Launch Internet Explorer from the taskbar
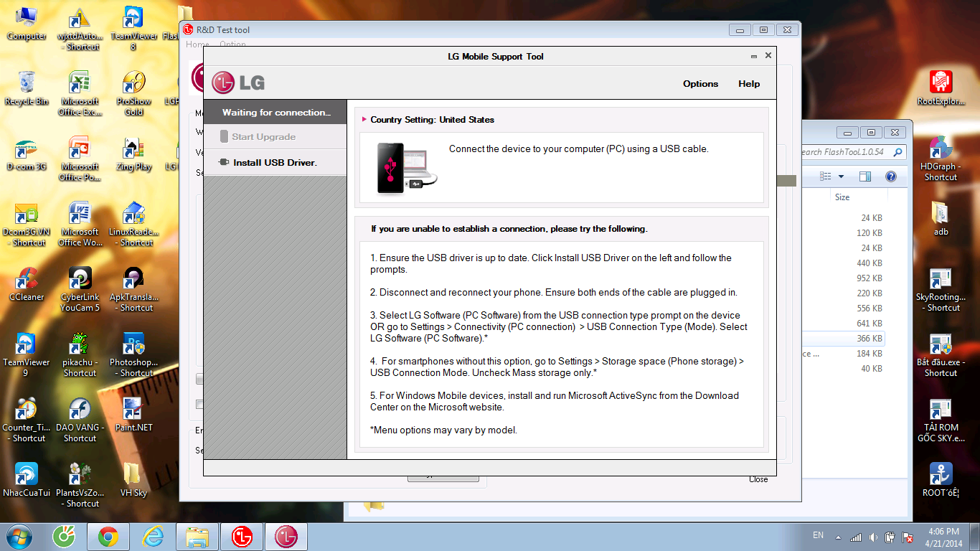 [153, 537]
